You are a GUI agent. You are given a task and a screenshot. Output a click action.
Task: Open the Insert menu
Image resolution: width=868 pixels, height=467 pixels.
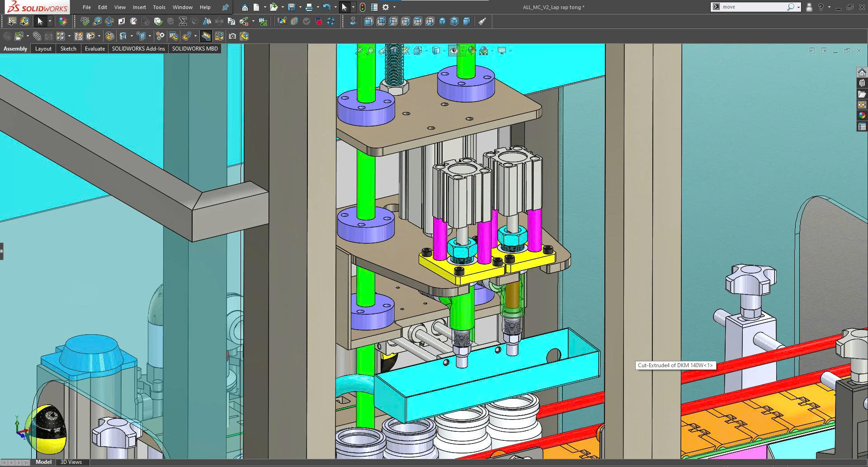(x=139, y=7)
